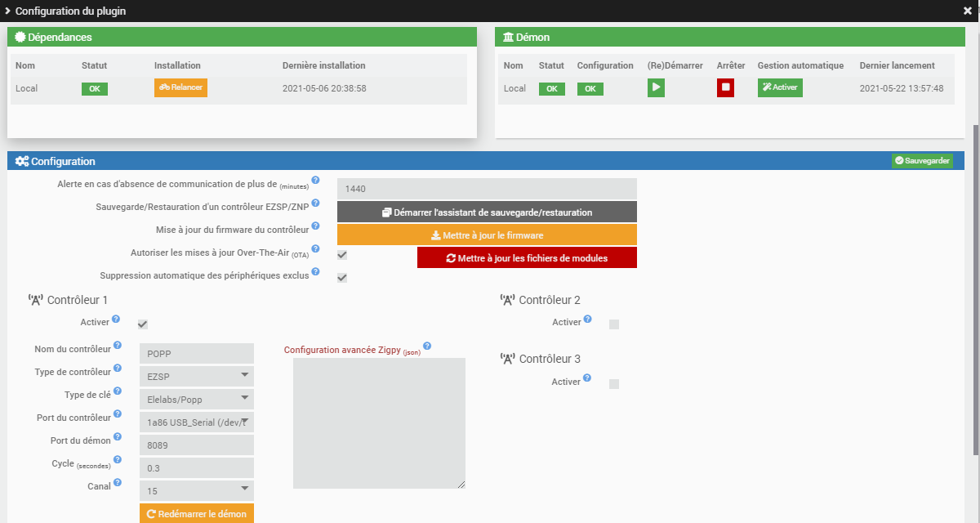Click the Dépendances panel header
This screenshot has height=523, width=980.
(242, 37)
